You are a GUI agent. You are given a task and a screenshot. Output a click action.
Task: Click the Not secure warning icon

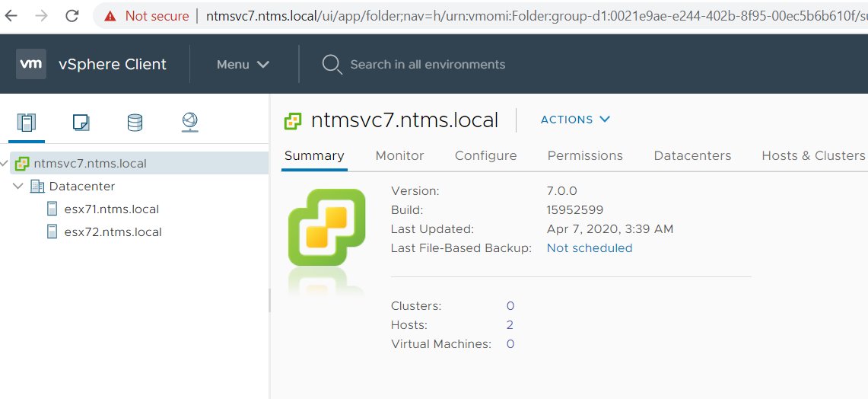(110, 16)
